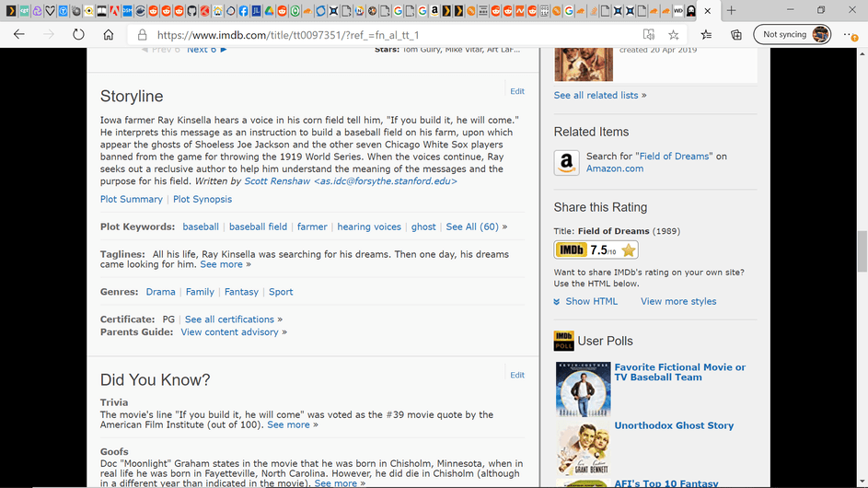This screenshot has width=868, height=488.
Task: Open View more styles link
Action: click(x=678, y=301)
